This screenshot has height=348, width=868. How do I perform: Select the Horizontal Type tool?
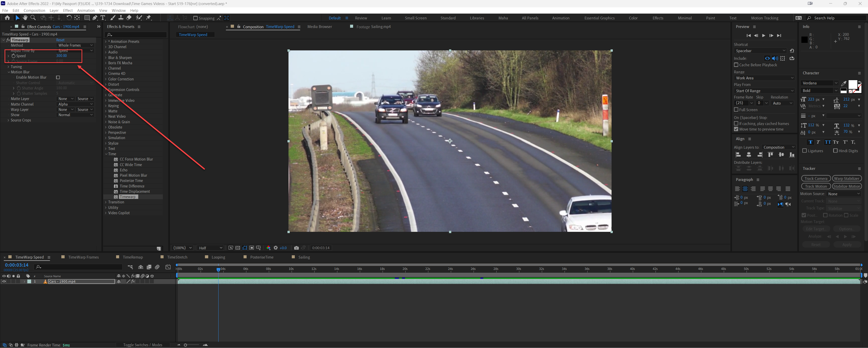click(x=103, y=18)
